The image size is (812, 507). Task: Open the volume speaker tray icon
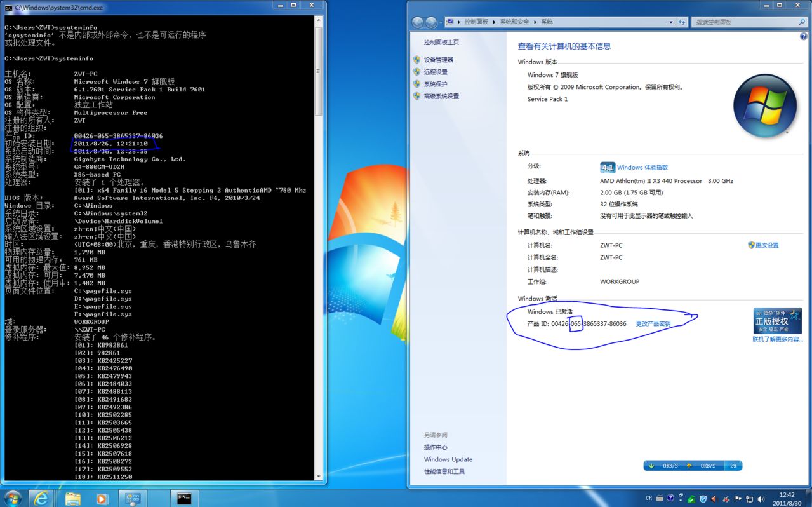tap(761, 499)
